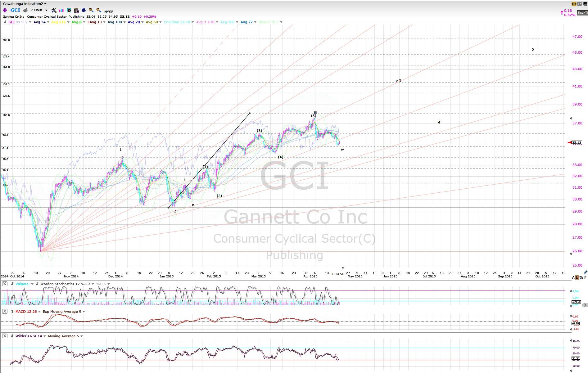Viewport: 588px width, 373px height.
Task: Click the price pane reorder arrows icon
Action: (5, 22)
